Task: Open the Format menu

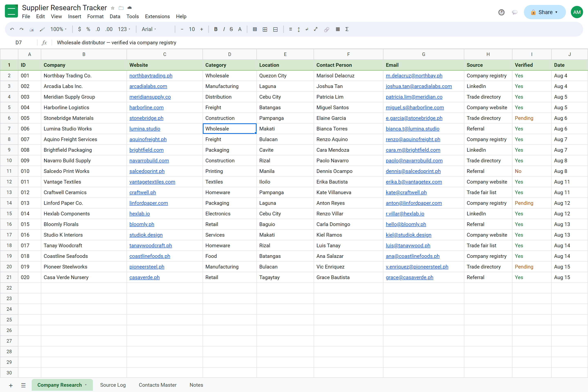Action: pos(95,17)
